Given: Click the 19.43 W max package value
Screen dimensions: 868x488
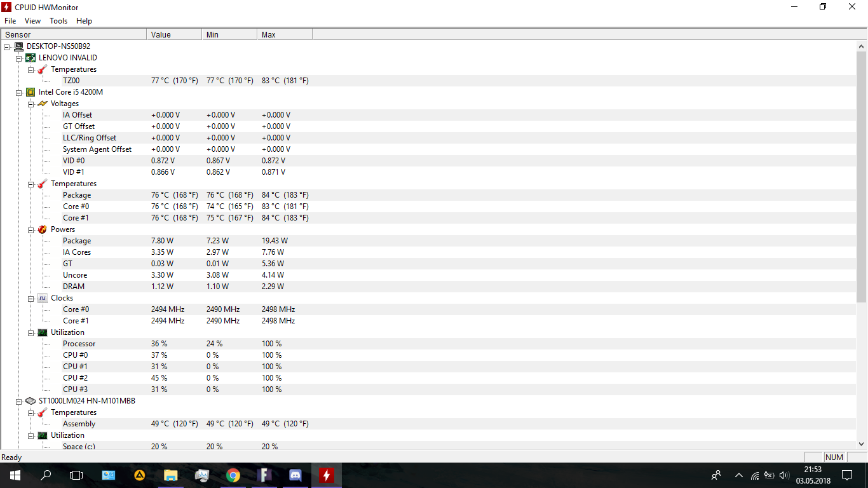Looking at the screenshot, I should [275, 241].
